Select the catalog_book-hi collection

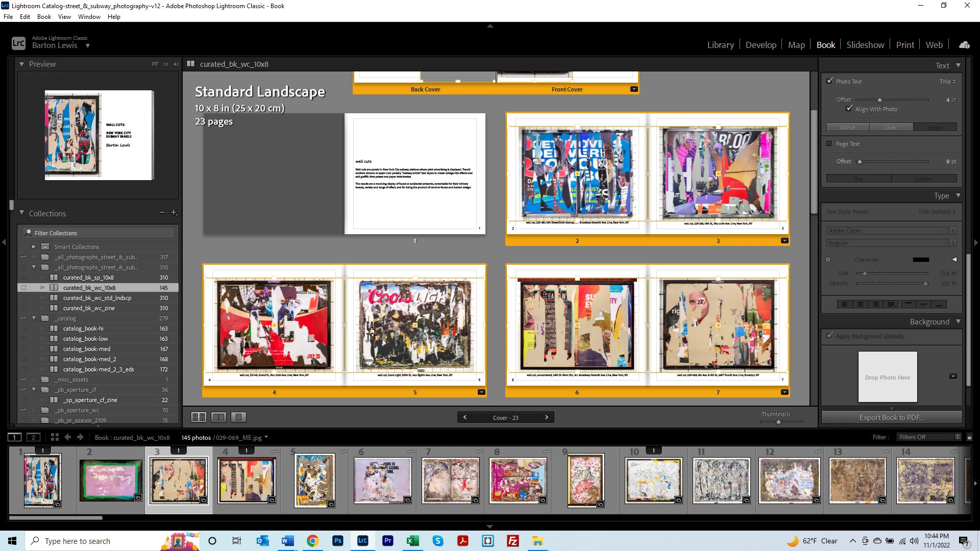click(83, 329)
